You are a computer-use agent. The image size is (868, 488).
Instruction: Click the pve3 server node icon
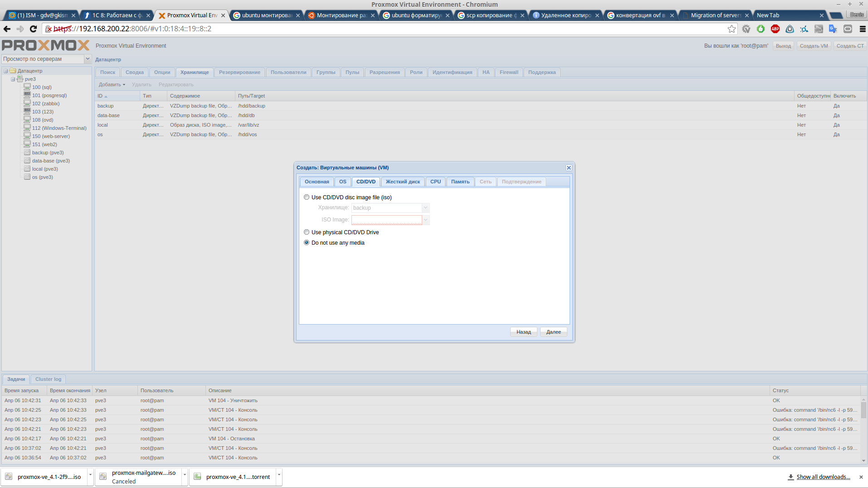(20, 79)
